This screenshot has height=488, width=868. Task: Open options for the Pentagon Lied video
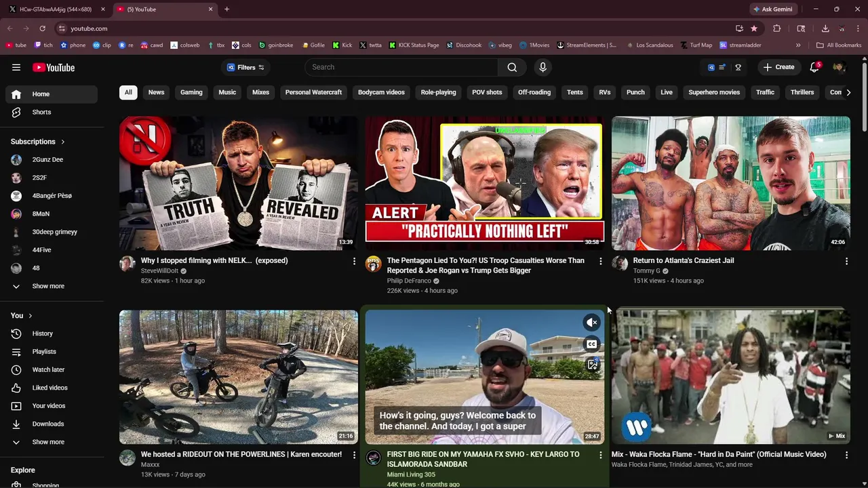pyautogui.click(x=600, y=261)
